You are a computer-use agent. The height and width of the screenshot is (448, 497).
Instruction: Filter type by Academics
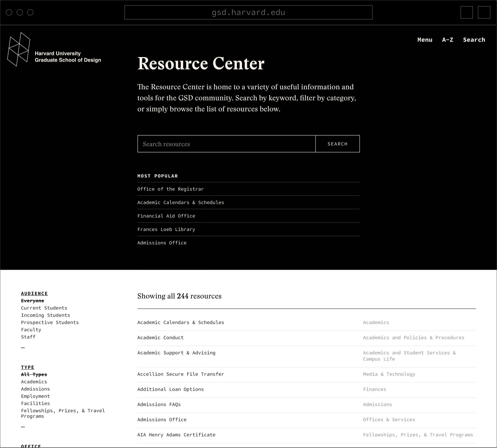click(x=34, y=382)
